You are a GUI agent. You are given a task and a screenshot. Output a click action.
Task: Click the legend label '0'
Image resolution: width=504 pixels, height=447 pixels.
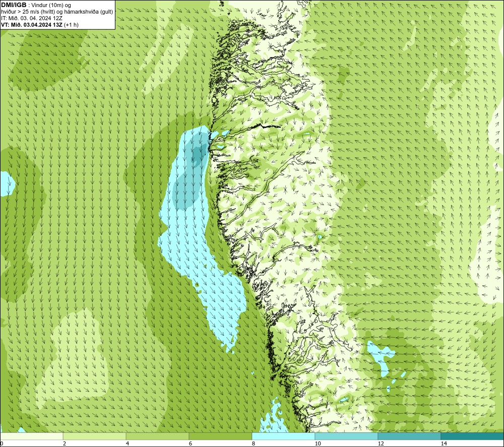pyautogui.click(x=2, y=444)
